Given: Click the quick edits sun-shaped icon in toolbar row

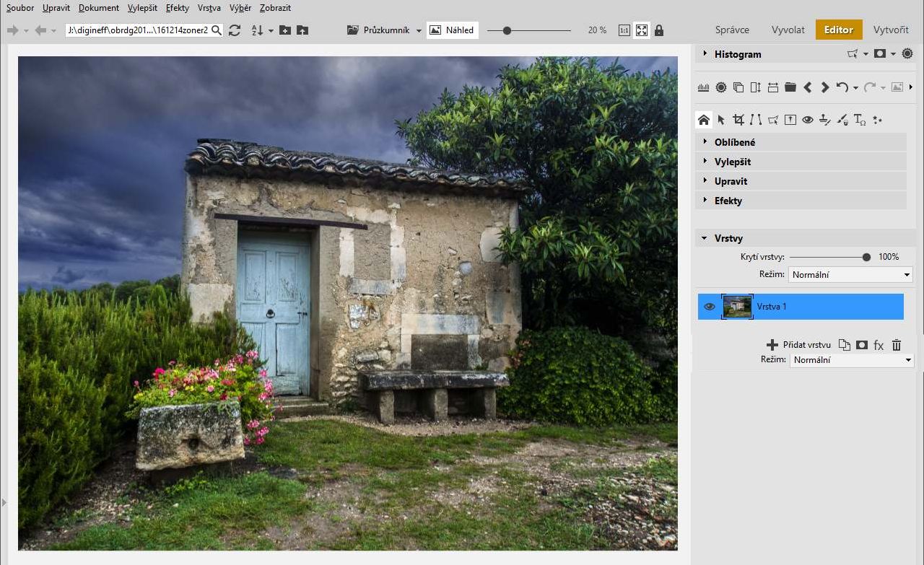Looking at the screenshot, I should pos(720,87).
